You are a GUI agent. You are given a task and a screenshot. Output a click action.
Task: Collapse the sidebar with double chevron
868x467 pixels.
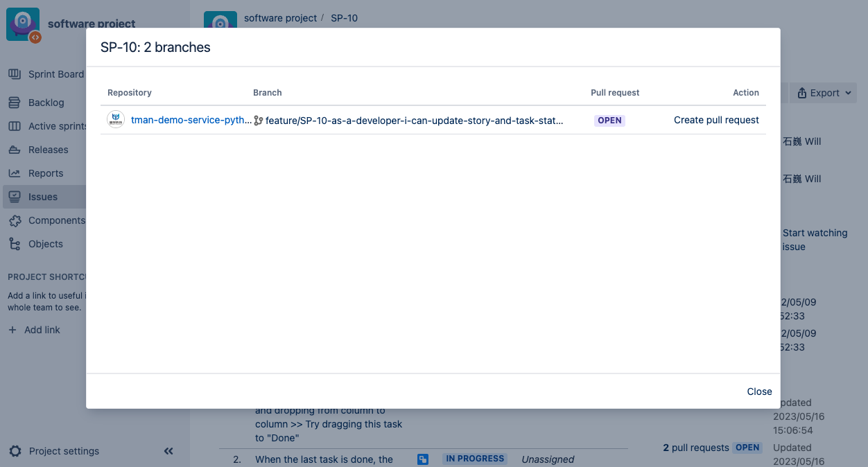pyautogui.click(x=168, y=451)
